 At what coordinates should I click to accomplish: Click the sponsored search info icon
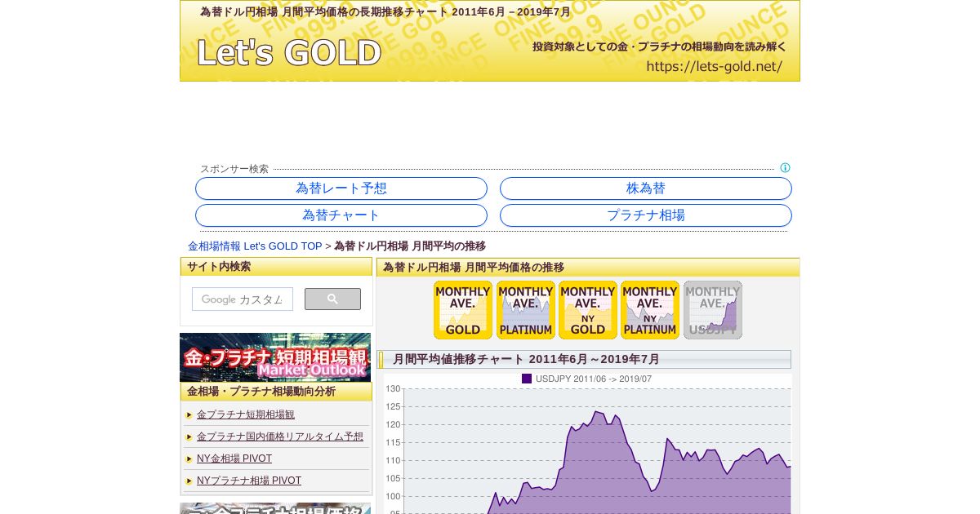(785, 168)
